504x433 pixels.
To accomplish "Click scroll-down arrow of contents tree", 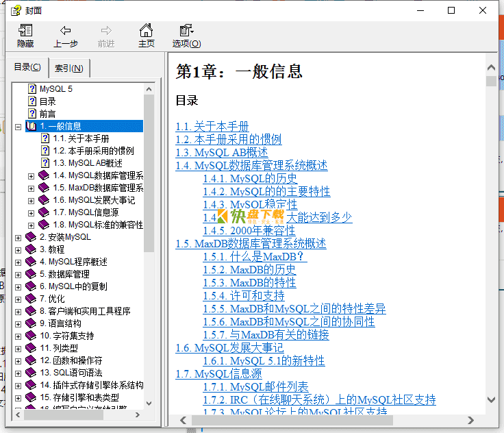I will [x=149, y=404].
